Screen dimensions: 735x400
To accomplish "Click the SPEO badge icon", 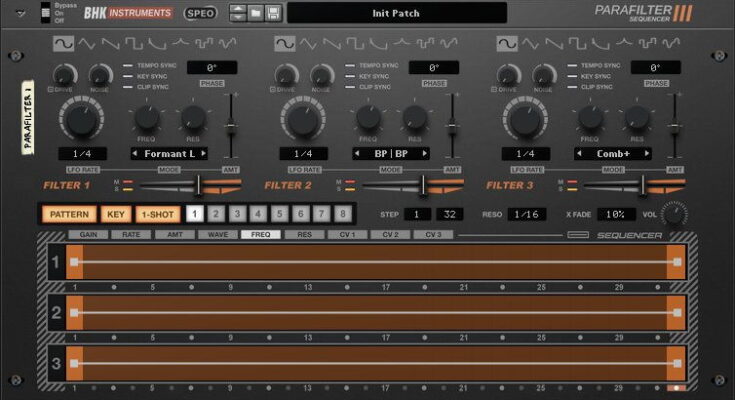I will click(200, 14).
